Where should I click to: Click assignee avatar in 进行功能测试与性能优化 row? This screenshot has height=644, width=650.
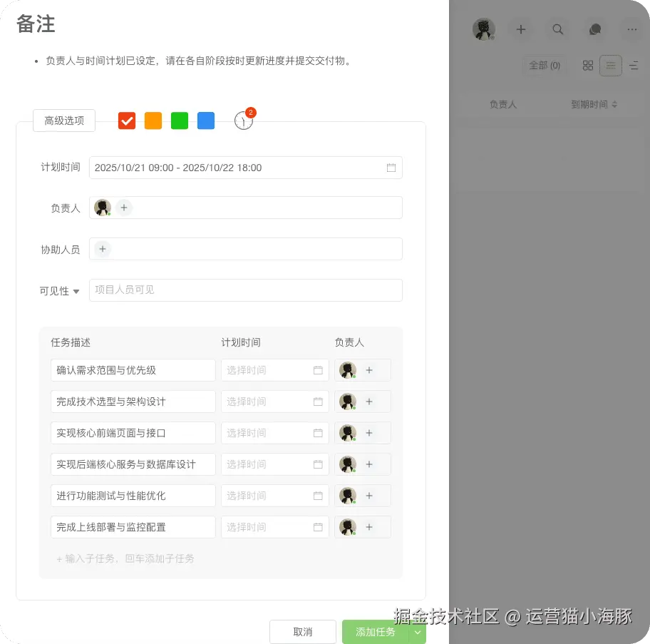click(348, 496)
